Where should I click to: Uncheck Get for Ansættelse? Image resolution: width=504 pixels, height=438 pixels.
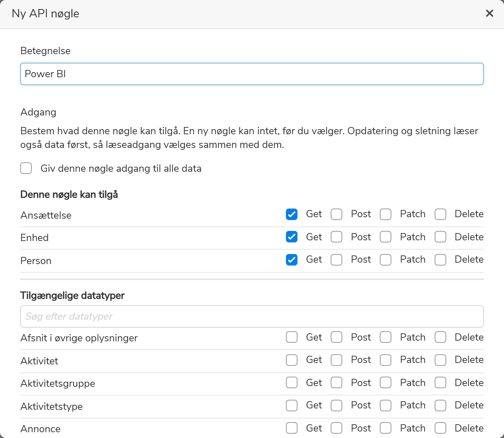coord(292,214)
